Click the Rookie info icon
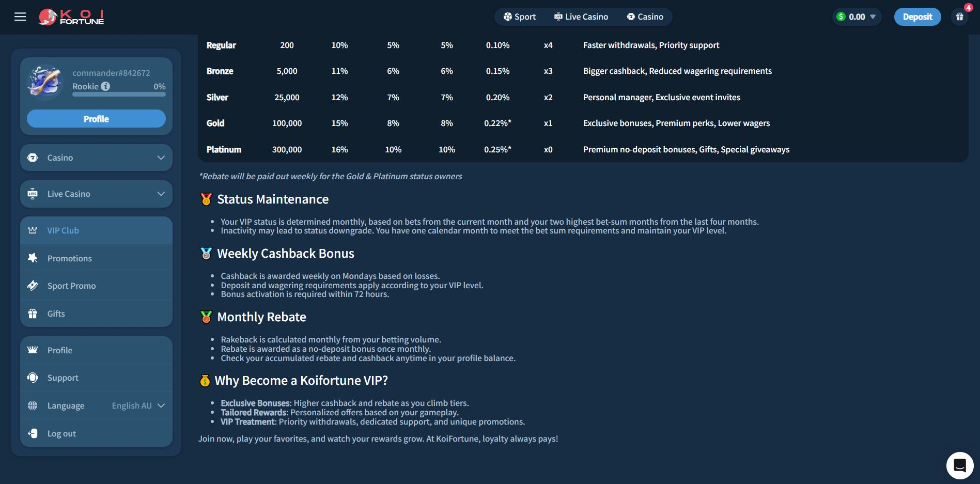980x484 pixels. pos(105,86)
